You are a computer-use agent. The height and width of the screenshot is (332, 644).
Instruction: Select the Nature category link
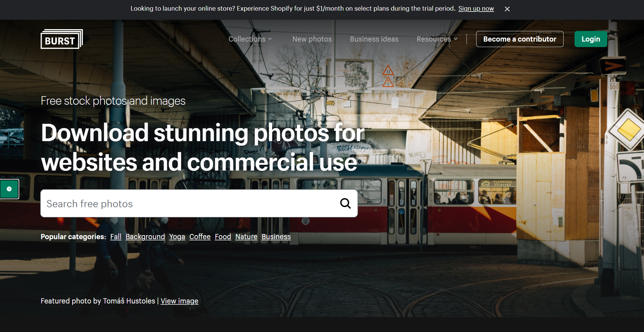tap(246, 237)
